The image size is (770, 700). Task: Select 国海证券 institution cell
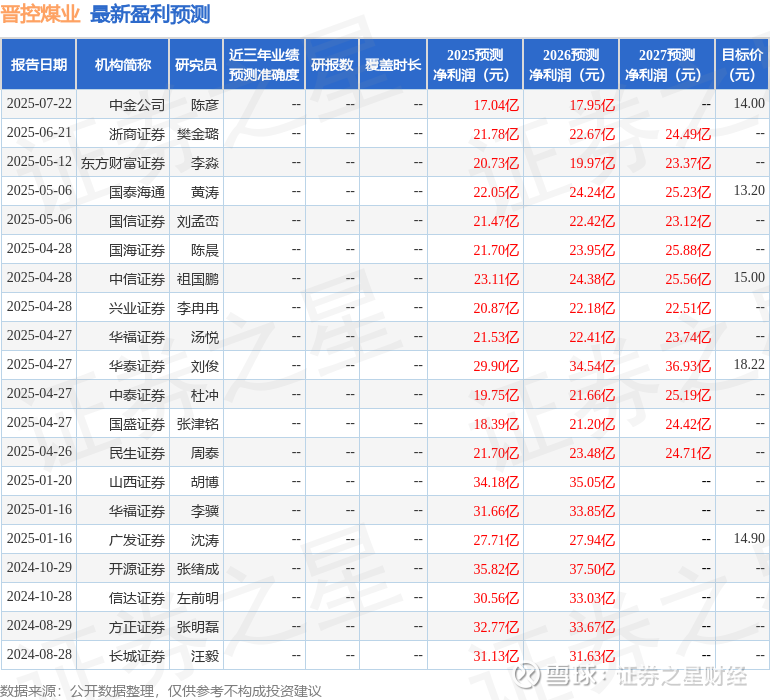137,250
